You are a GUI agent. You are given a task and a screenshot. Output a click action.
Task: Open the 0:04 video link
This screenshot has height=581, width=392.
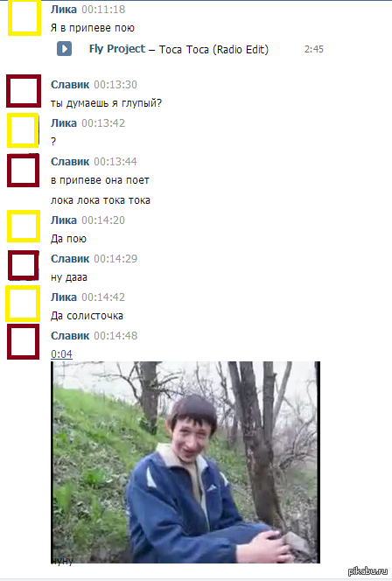61,353
